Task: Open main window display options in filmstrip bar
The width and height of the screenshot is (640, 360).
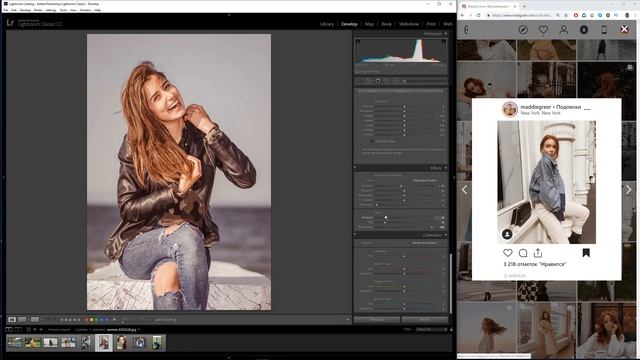Action: (x=9, y=329)
